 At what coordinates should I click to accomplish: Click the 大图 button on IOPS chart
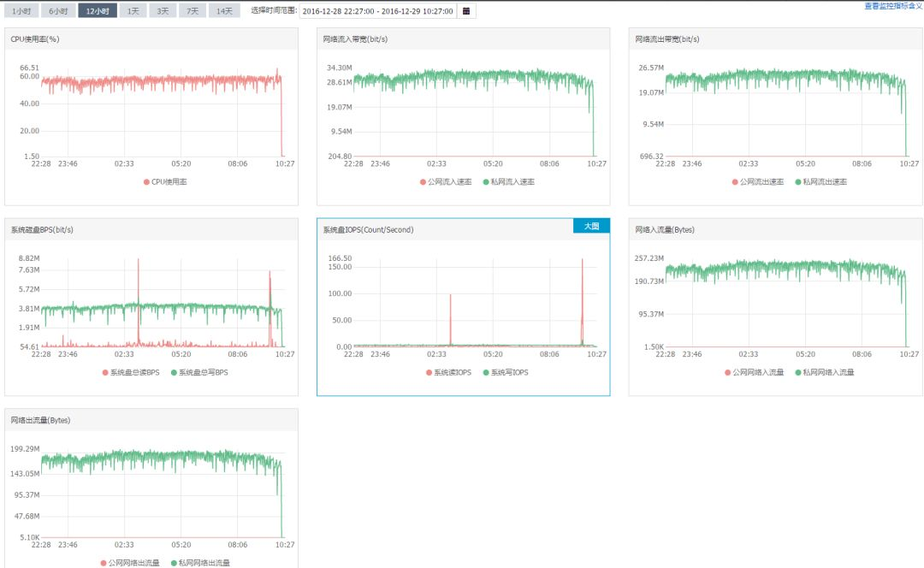coord(592,226)
